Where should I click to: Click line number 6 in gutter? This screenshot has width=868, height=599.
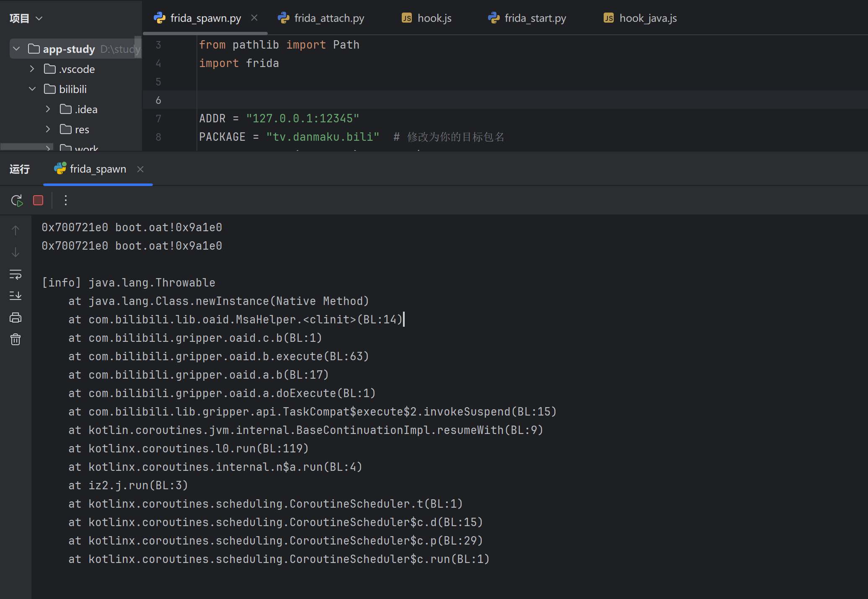click(158, 100)
